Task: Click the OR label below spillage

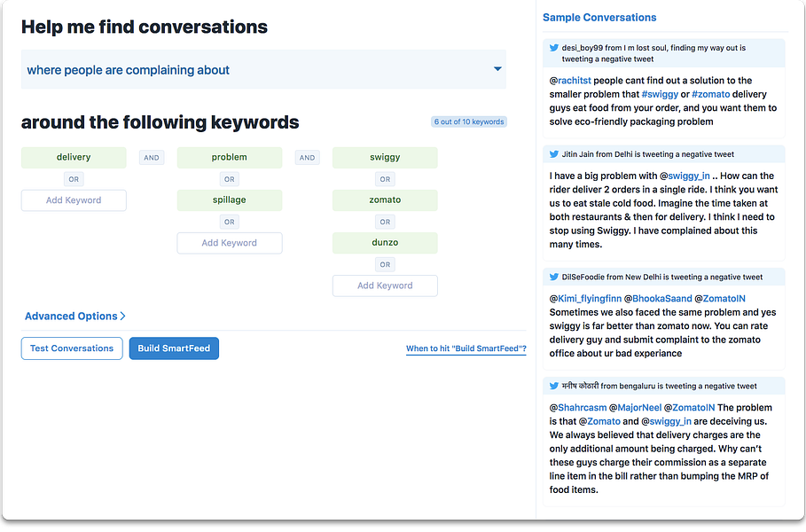Action: pos(230,222)
